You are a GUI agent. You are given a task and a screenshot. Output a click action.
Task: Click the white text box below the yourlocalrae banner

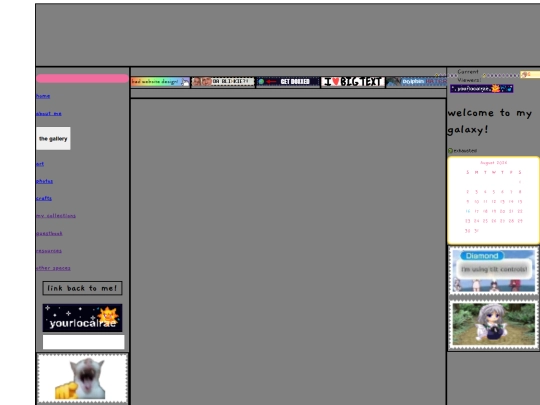83,342
